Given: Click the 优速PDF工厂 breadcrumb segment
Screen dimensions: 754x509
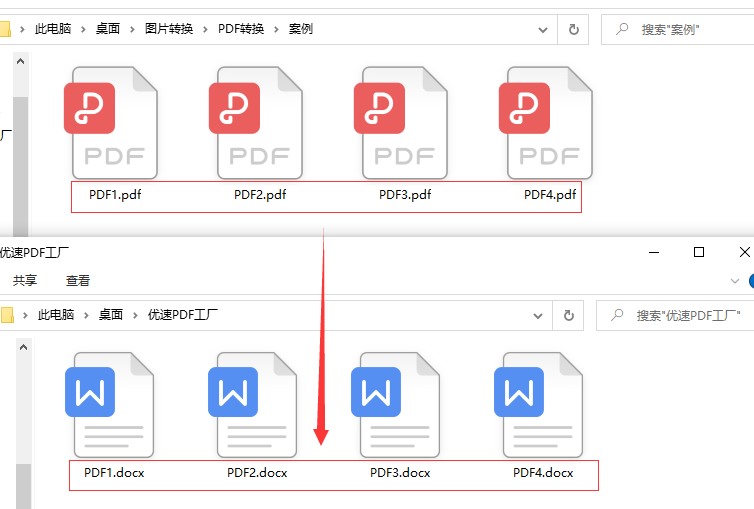Looking at the screenshot, I should pos(183,315).
